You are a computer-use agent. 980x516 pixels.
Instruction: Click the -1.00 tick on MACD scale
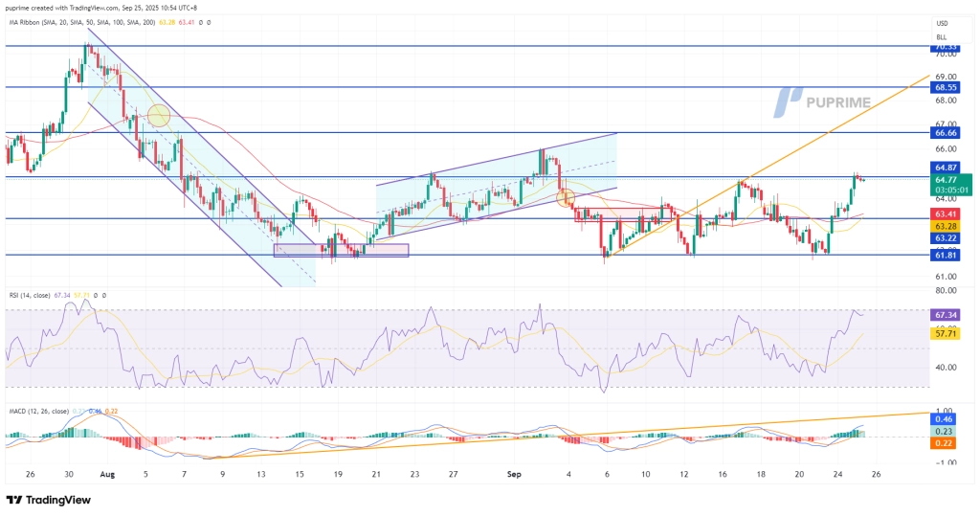946,462
